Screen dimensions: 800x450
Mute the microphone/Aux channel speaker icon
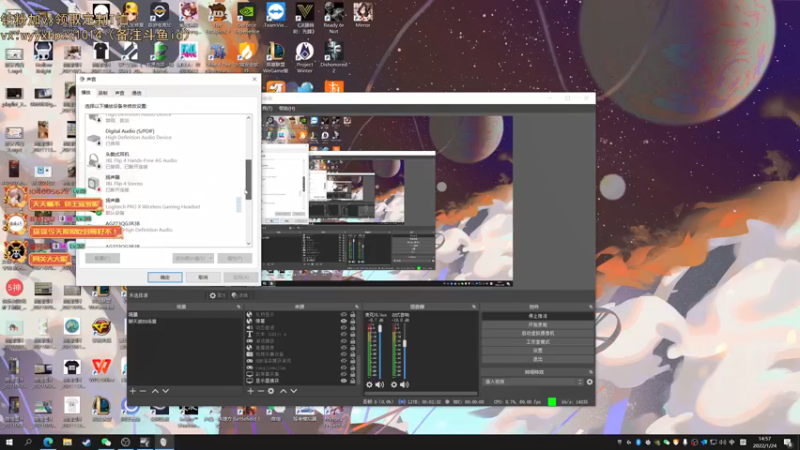[x=380, y=385]
